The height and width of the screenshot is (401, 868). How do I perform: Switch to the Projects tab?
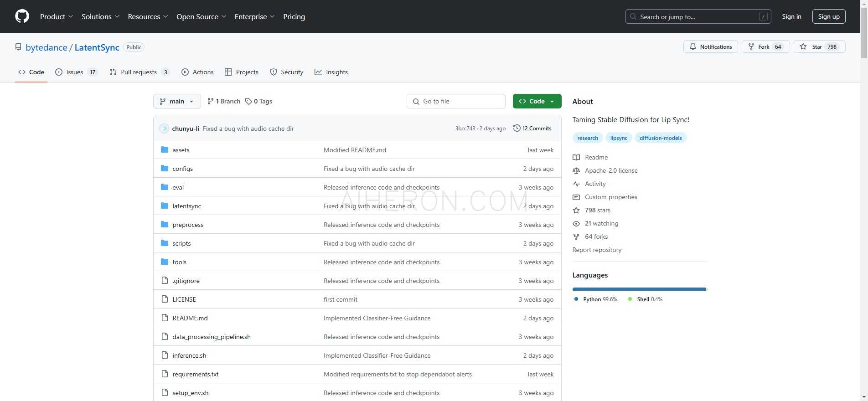click(242, 72)
